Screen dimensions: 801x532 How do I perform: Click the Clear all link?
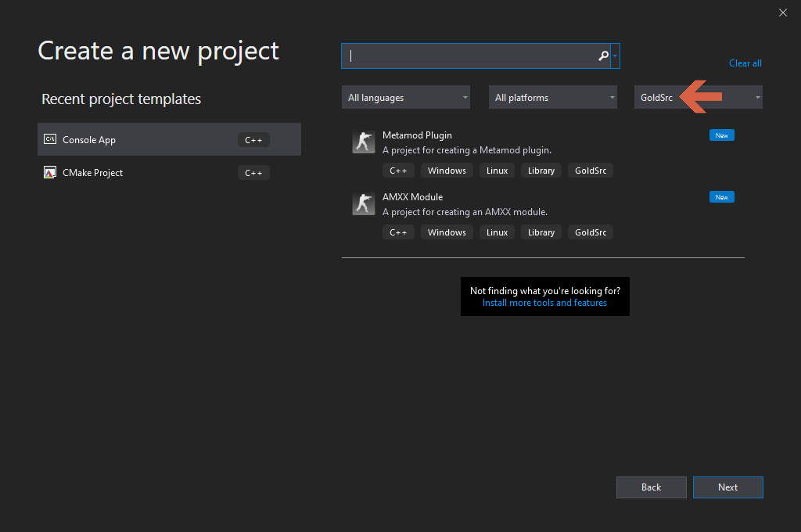(745, 63)
